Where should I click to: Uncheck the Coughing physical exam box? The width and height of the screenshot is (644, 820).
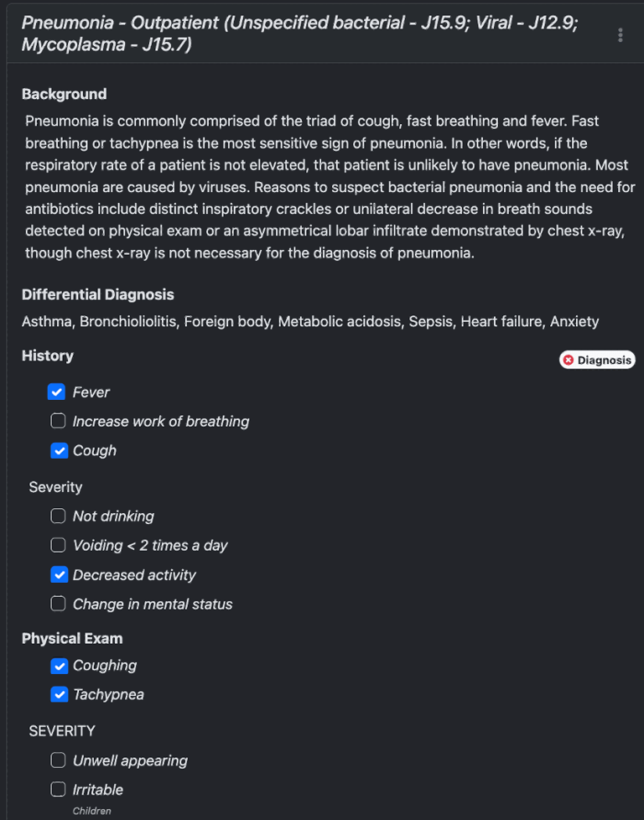58,666
